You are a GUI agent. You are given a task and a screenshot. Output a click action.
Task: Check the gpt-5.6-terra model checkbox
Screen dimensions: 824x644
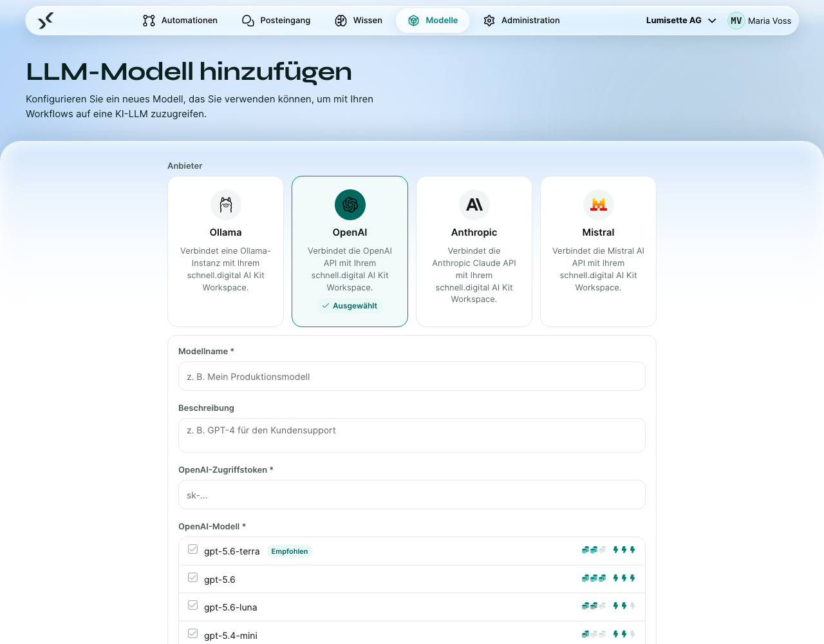(192, 549)
